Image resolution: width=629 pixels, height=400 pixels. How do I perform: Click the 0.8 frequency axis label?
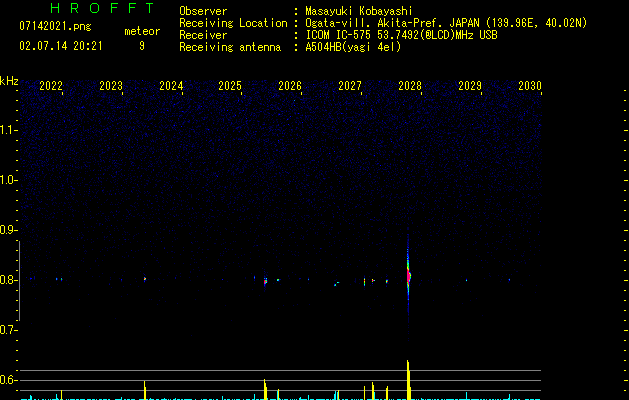[x=7, y=280]
